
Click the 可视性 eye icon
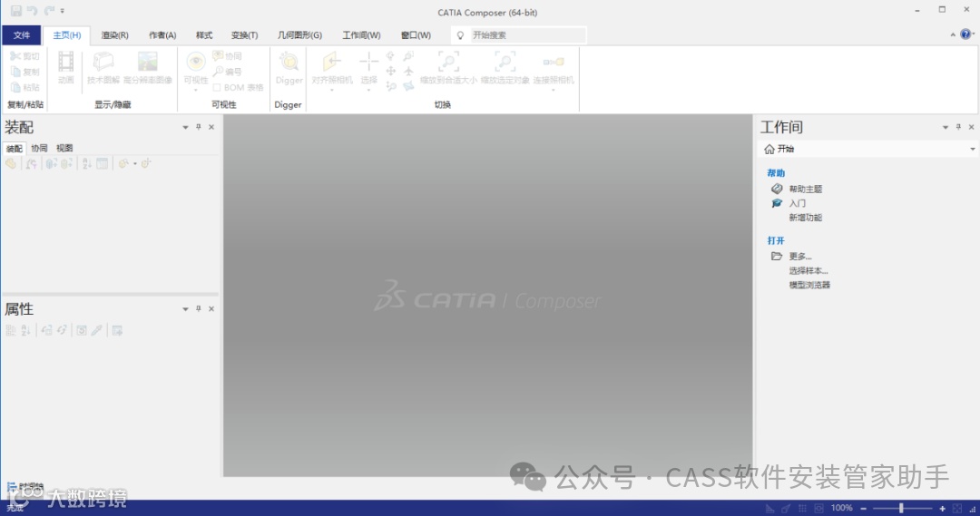click(196, 62)
